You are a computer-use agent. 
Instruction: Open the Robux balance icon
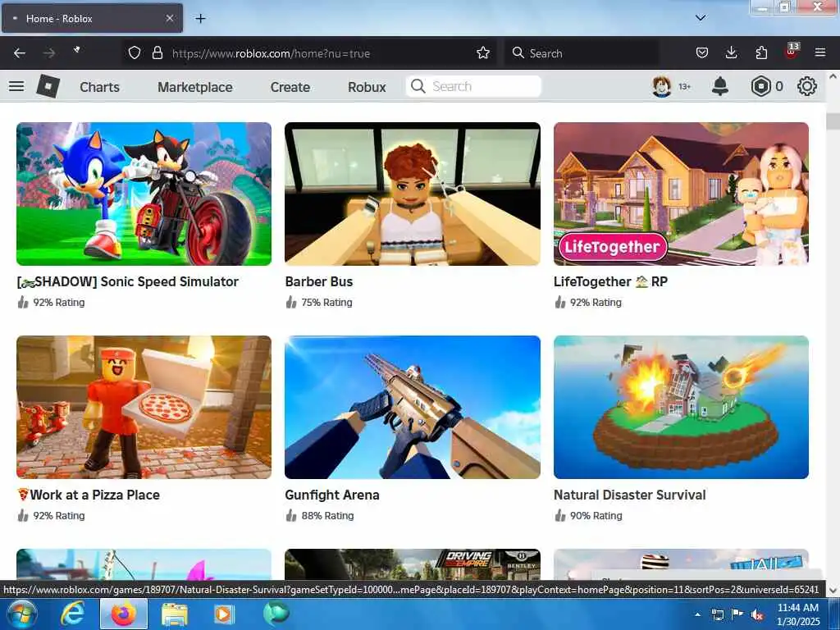click(760, 86)
